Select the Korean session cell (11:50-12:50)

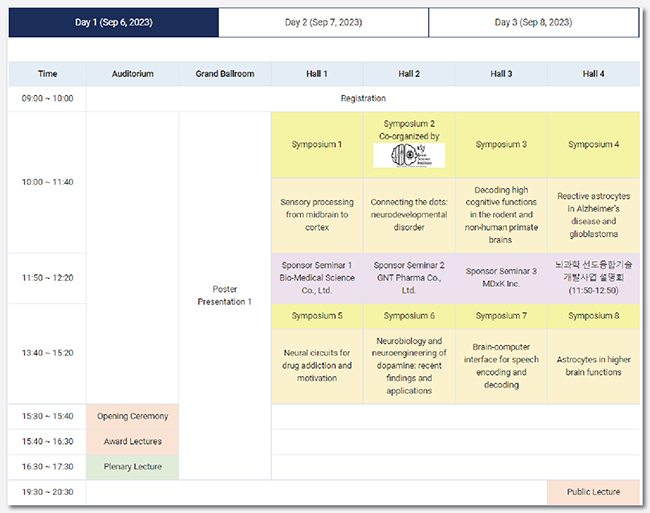pyautogui.click(x=594, y=278)
